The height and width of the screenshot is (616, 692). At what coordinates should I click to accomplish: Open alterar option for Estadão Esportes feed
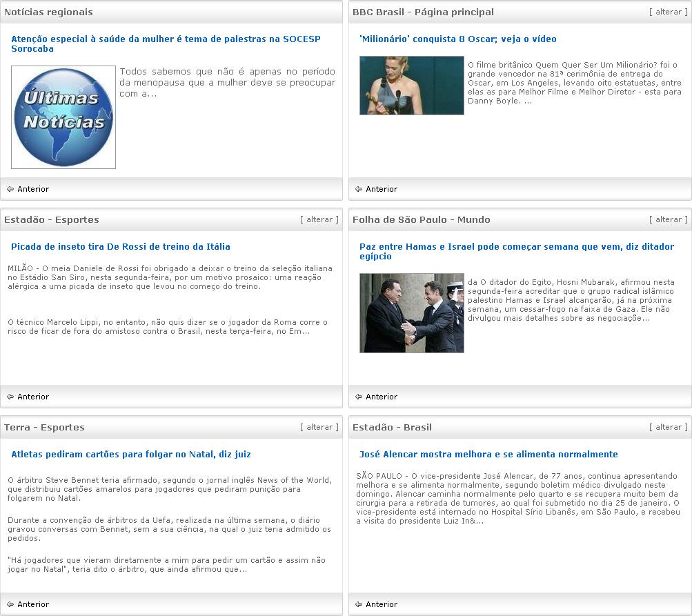[x=319, y=219]
